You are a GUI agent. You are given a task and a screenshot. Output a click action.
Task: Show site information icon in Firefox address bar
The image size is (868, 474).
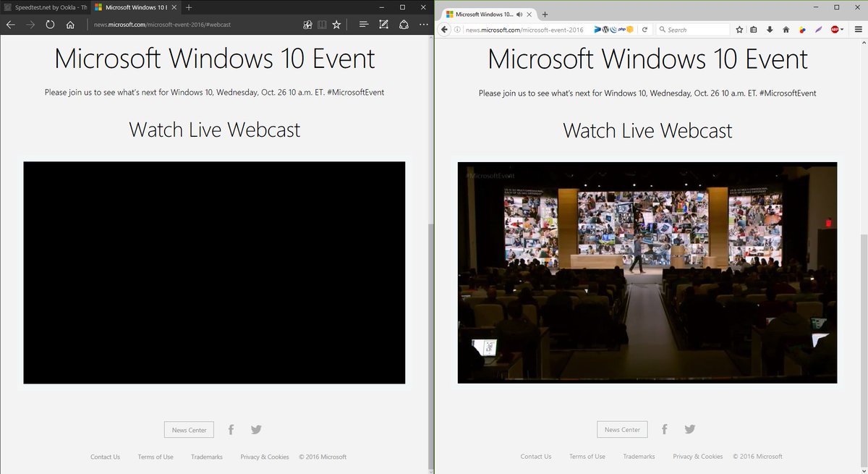458,30
